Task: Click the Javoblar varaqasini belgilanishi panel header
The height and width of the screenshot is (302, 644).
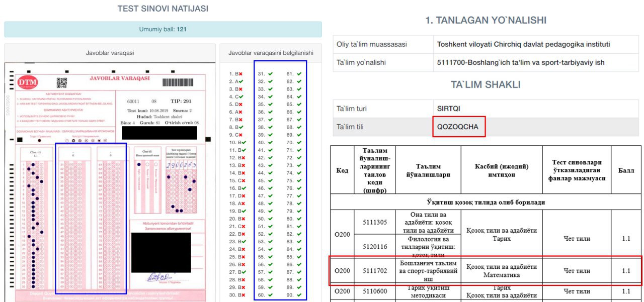Action: pyautogui.click(x=271, y=53)
